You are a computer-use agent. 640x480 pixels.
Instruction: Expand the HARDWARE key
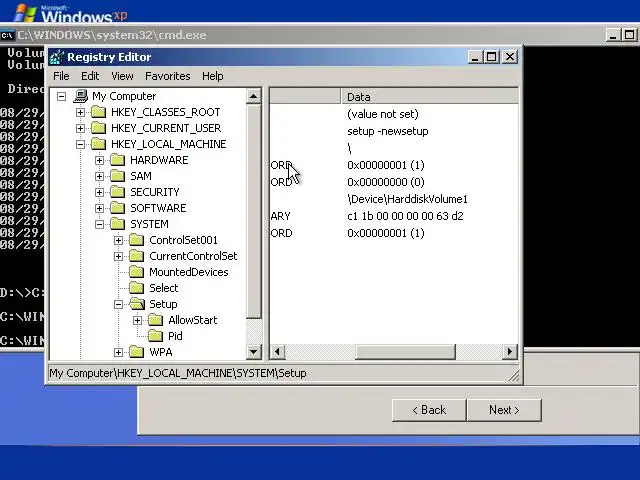[100, 160]
